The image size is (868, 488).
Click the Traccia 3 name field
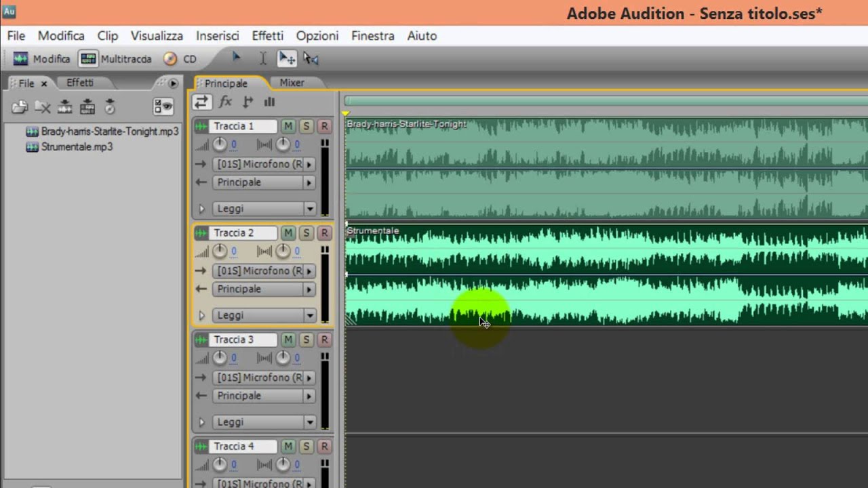(243, 340)
